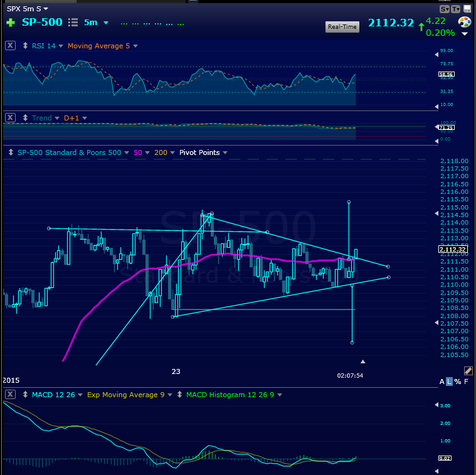Screen dimensions: 476x475
Task: Click the RSI upper scale arrow near 95.00
Action: click(x=436, y=55)
